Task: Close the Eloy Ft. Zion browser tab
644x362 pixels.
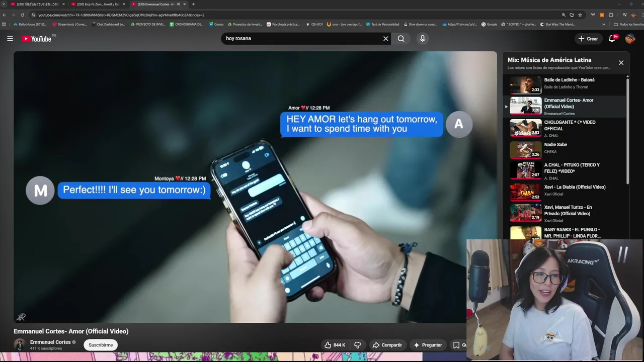Action: (124, 4)
